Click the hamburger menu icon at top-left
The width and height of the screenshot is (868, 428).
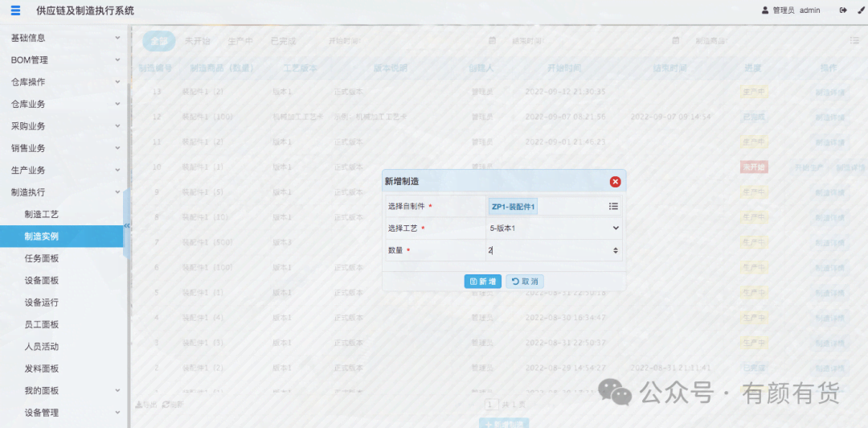(x=15, y=10)
